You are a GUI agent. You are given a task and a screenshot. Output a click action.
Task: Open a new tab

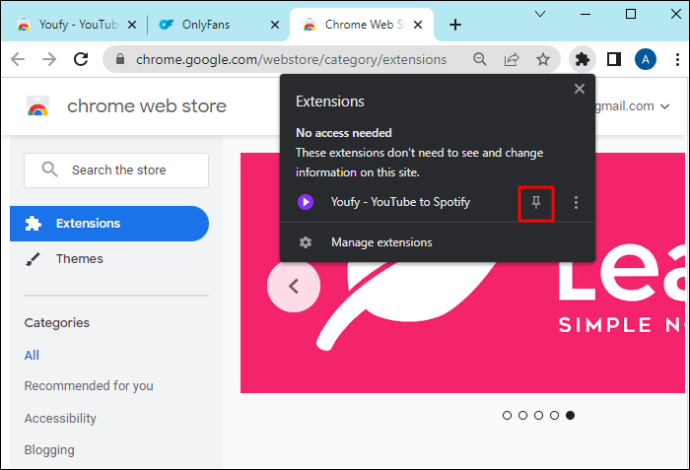[455, 25]
